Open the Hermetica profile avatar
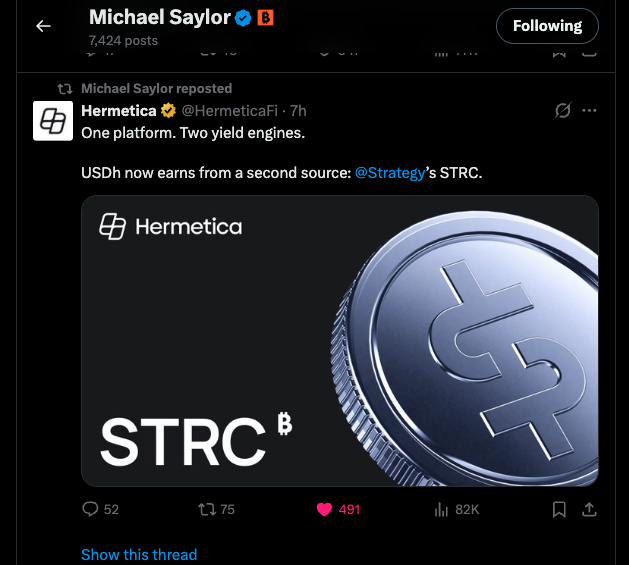Viewport: 629px width, 565px height. click(52, 120)
